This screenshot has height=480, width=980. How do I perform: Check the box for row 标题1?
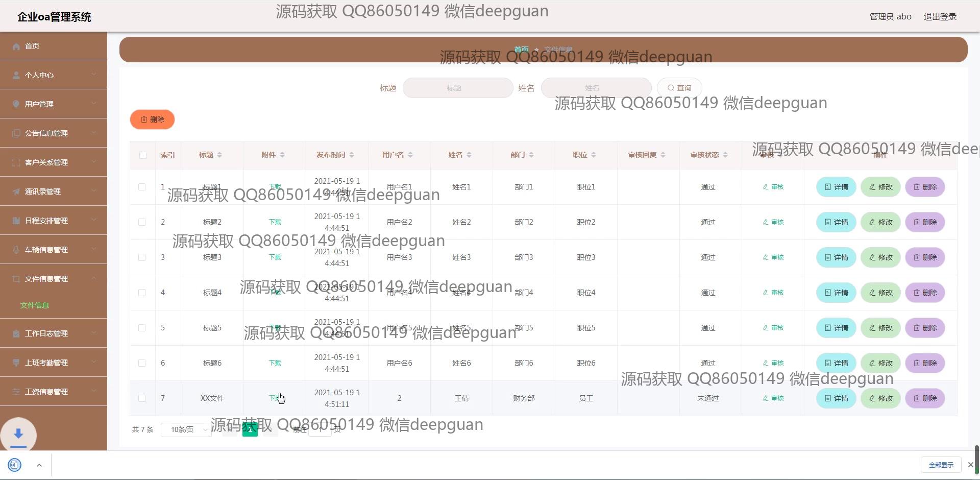142,187
